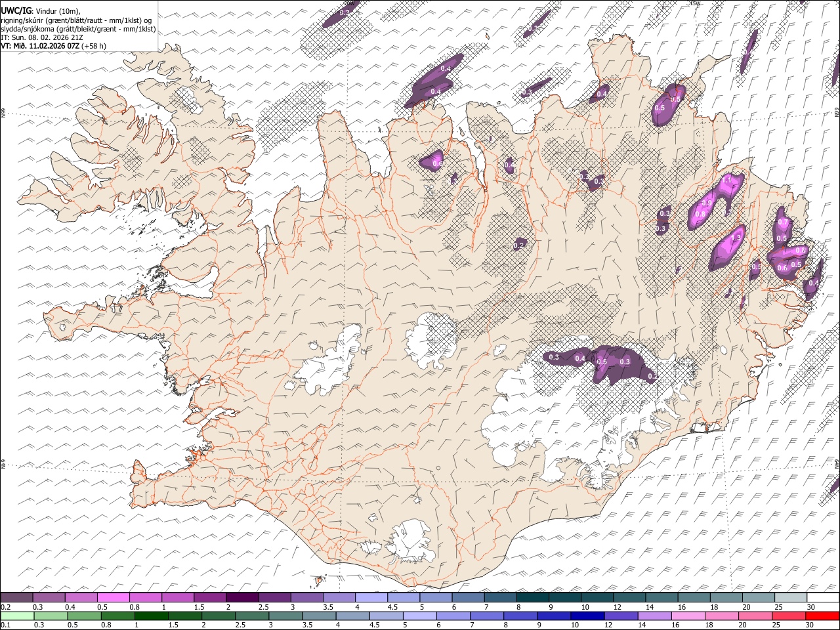Click the 0.7 precipitation value near east coast
The width and height of the screenshot is (840, 630).
pyautogui.click(x=782, y=223)
